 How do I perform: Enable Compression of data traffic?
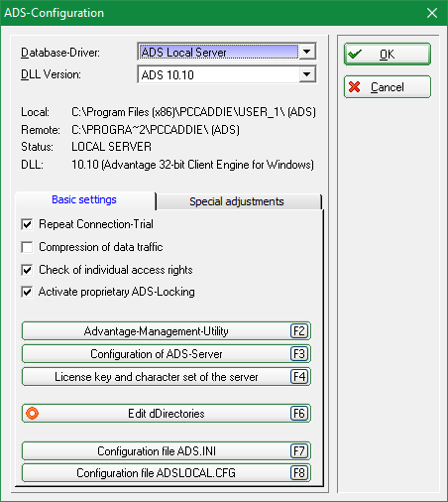coord(27,247)
